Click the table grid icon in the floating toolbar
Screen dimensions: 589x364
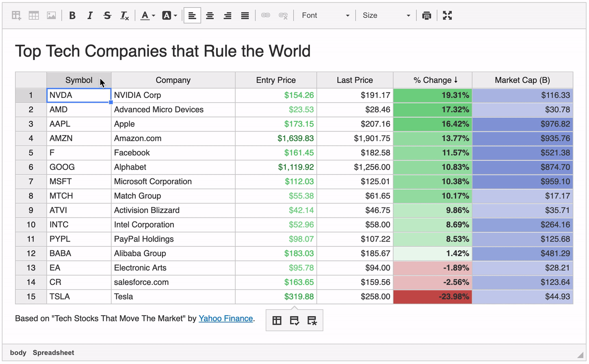click(x=277, y=321)
